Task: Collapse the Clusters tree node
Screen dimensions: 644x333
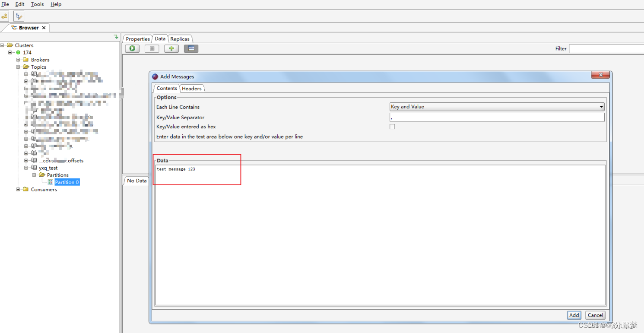Action: point(3,45)
